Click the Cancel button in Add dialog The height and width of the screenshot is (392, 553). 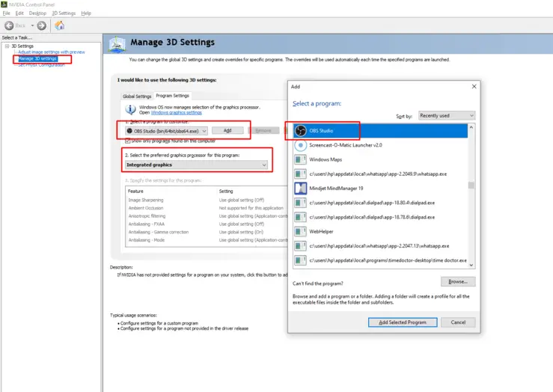pyautogui.click(x=458, y=322)
